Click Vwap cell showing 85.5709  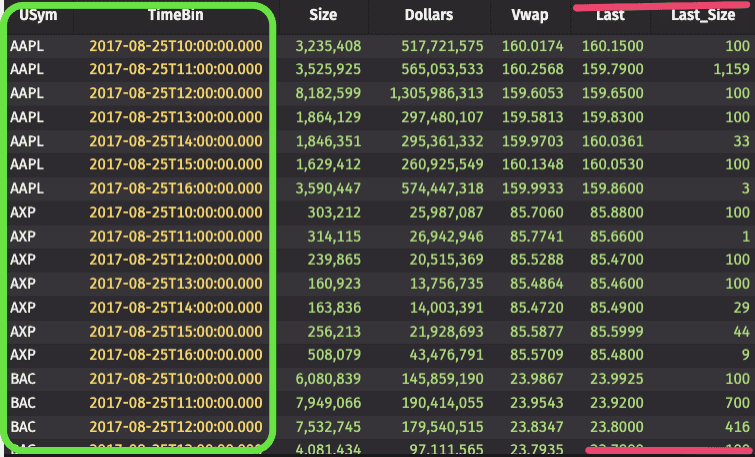click(536, 354)
